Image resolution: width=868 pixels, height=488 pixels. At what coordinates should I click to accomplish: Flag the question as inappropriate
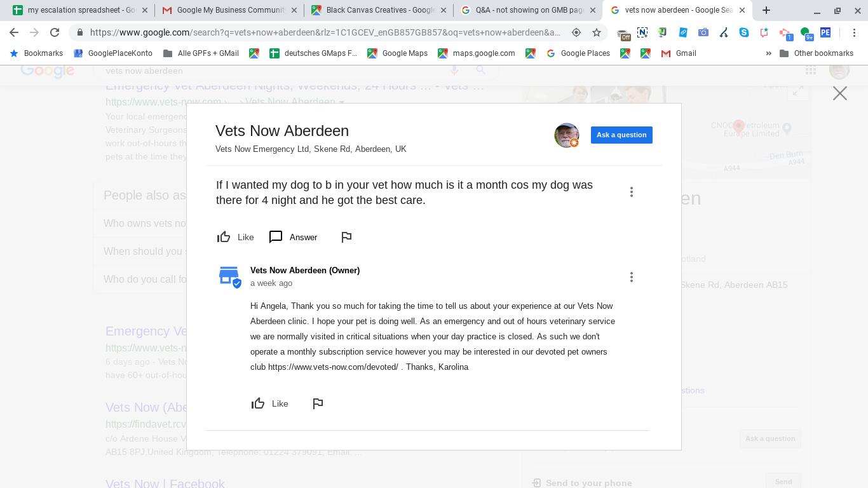(x=346, y=237)
